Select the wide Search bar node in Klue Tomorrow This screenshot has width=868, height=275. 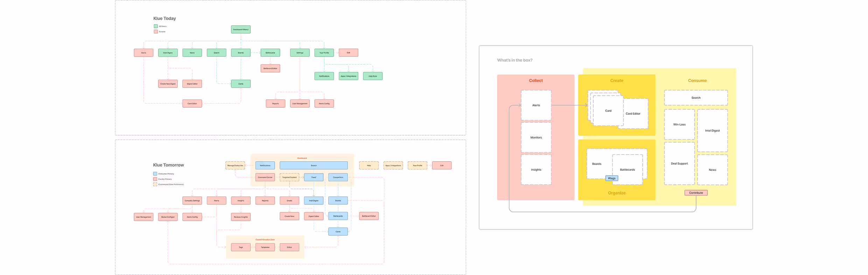[x=314, y=165]
